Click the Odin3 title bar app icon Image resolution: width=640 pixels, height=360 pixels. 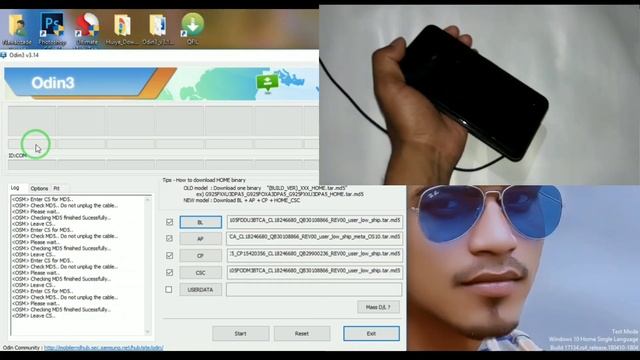[x=4, y=55]
